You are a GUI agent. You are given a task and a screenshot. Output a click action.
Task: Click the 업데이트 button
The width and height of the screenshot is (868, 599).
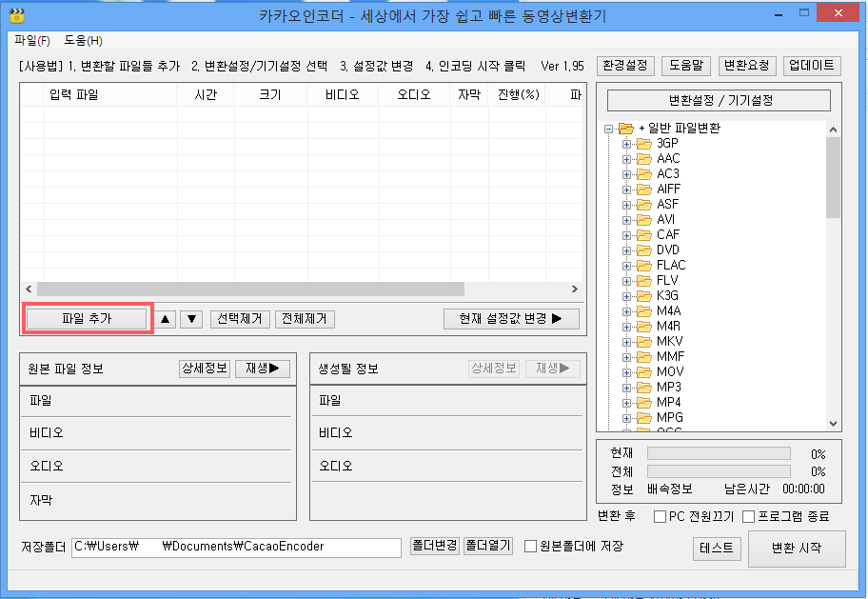point(812,66)
